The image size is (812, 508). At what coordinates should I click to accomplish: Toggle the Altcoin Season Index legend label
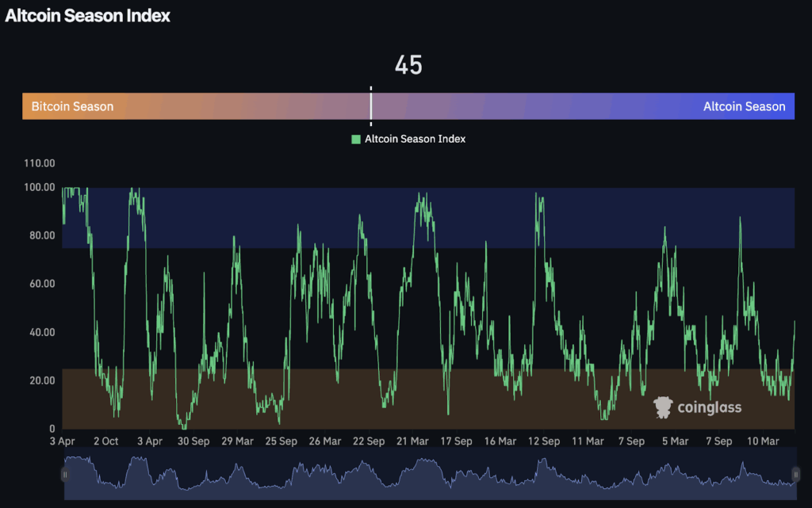415,139
